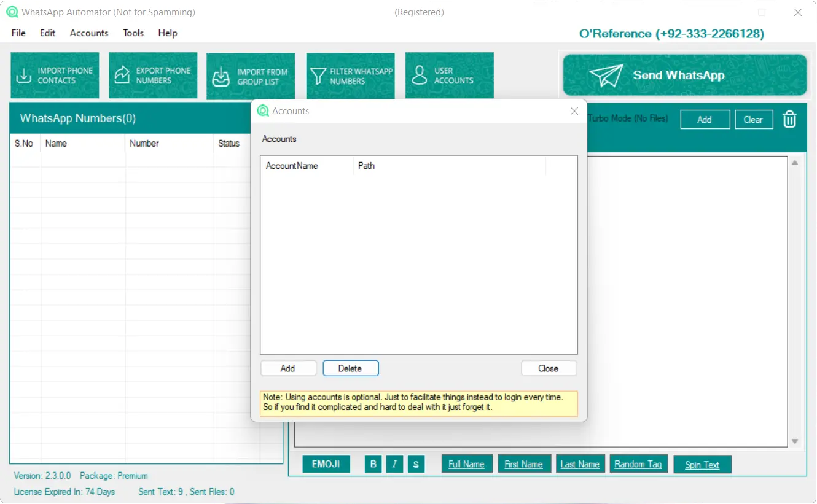Click Delete in the Accounts dialog
Viewport: 817px width, 504px height.
(x=350, y=368)
